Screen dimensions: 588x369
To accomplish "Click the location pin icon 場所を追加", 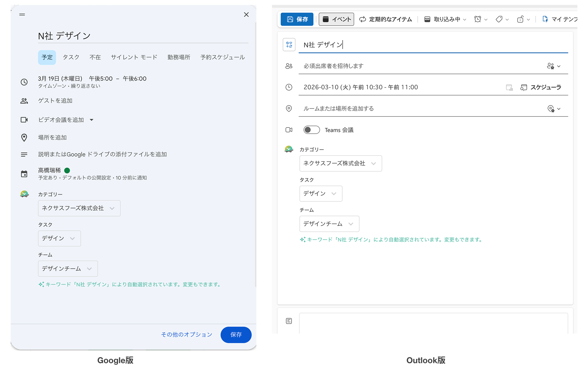I will [24, 138].
